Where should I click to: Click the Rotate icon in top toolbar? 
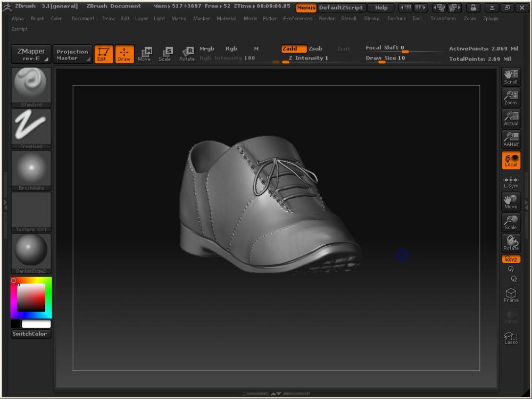[187, 54]
